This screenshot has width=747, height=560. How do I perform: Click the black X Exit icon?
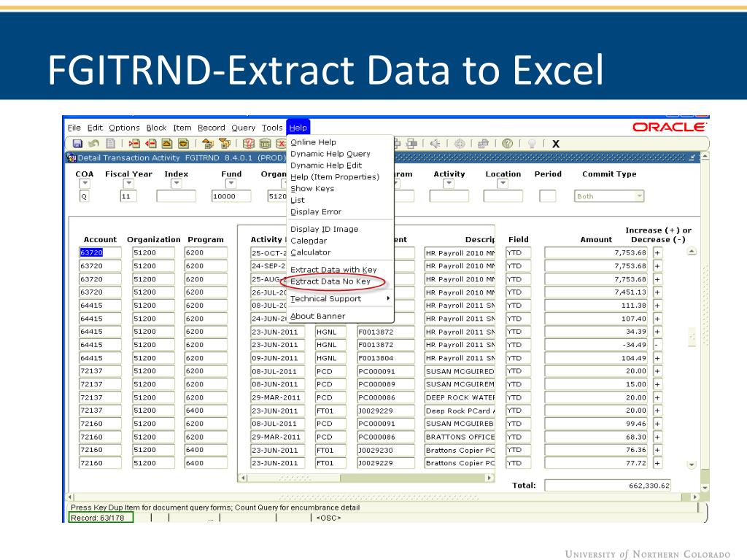click(x=555, y=144)
